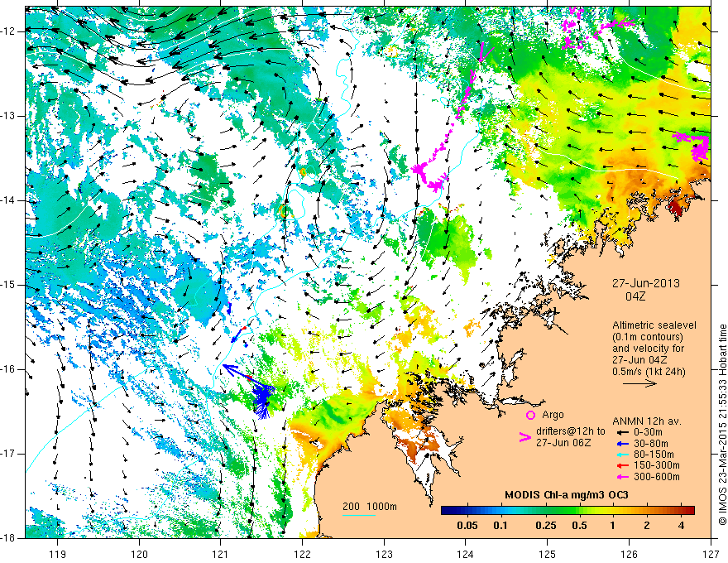
Task: Click the magenta Argo circle legend symbol
Action: [x=530, y=415]
